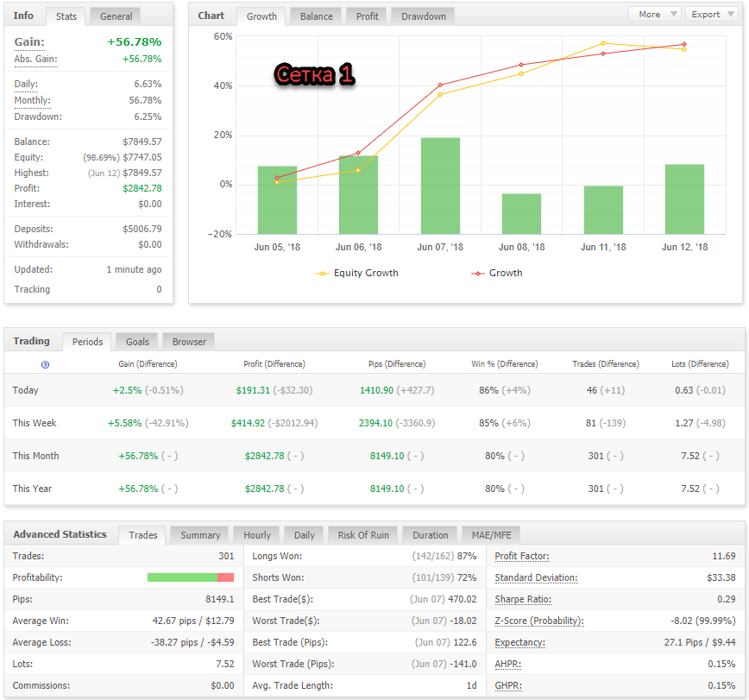Open the Periods tab in Trading
Viewport: 749px width, 700px height.
(87, 342)
